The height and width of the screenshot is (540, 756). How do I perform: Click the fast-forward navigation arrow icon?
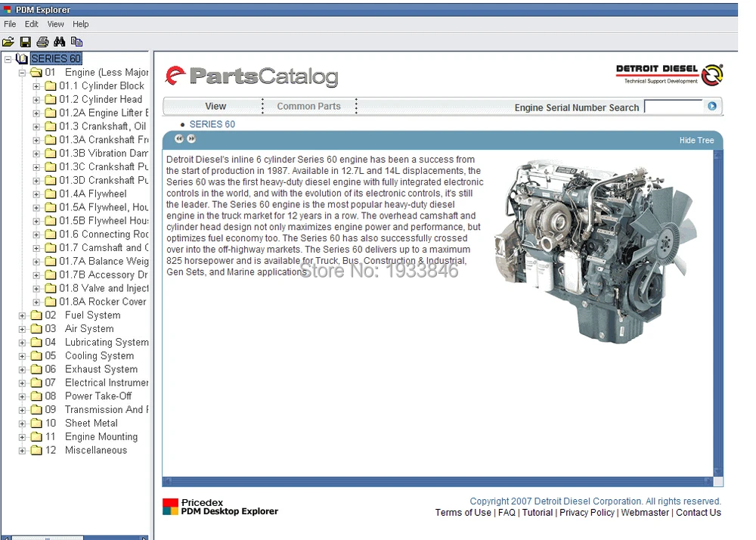pos(191,139)
